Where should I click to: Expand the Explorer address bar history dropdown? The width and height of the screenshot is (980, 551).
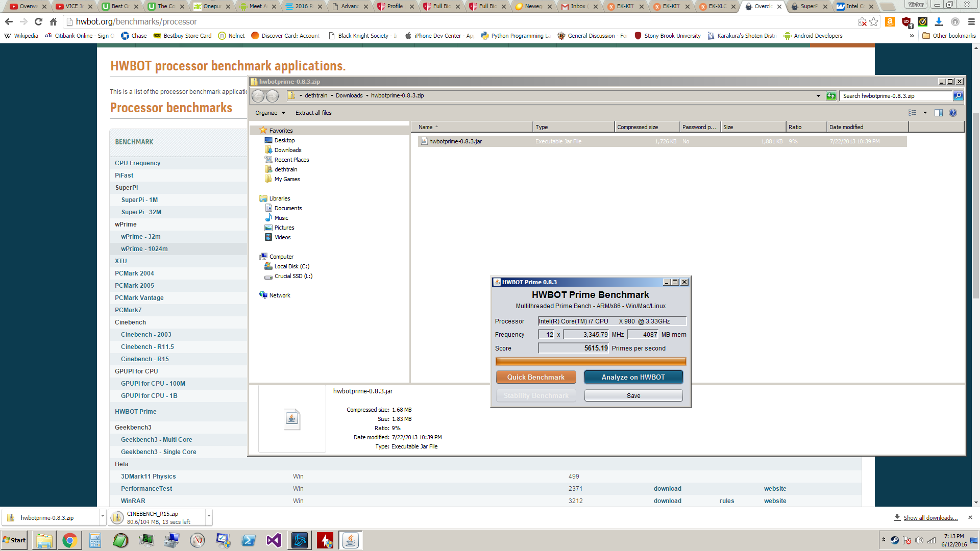click(818, 95)
